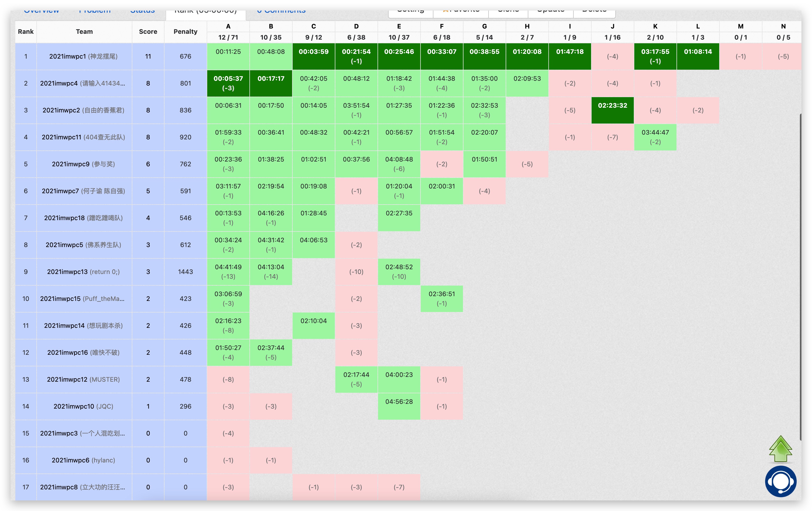Click the page's vertical scrollbar
The width and height of the screenshot is (812, 511).
pyautogui.click(x=800, y=277)
